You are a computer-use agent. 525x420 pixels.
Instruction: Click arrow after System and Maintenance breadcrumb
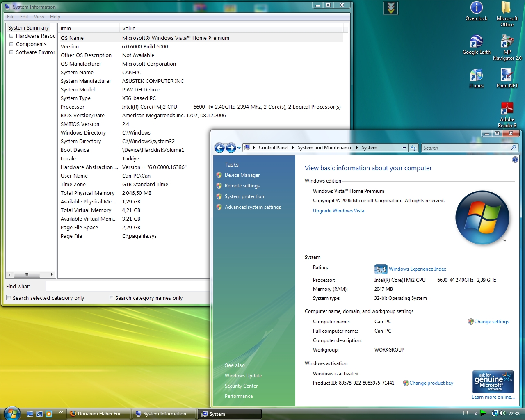click(x=357, y=148)
